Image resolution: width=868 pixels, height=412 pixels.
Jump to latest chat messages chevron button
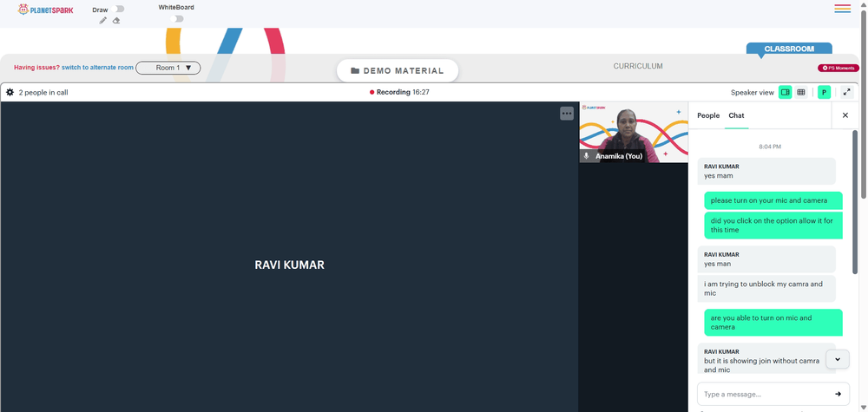[838, 359]
